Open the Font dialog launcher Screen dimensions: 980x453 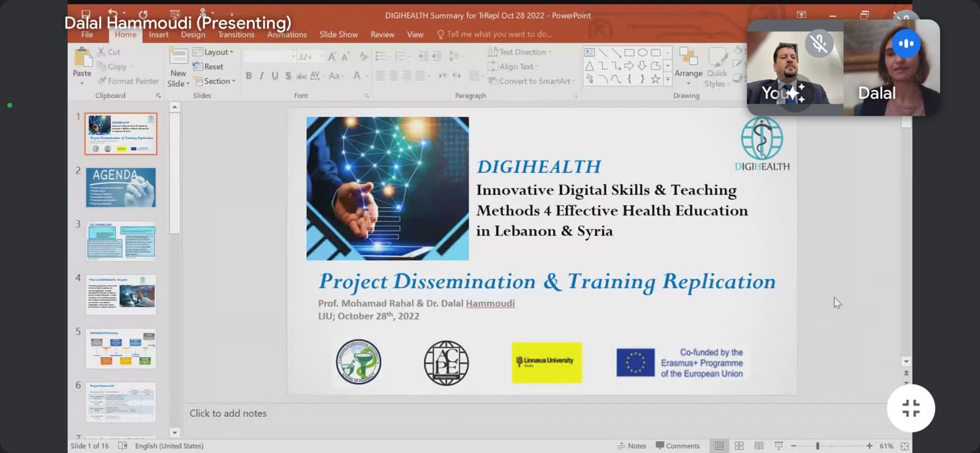[367, 96]
